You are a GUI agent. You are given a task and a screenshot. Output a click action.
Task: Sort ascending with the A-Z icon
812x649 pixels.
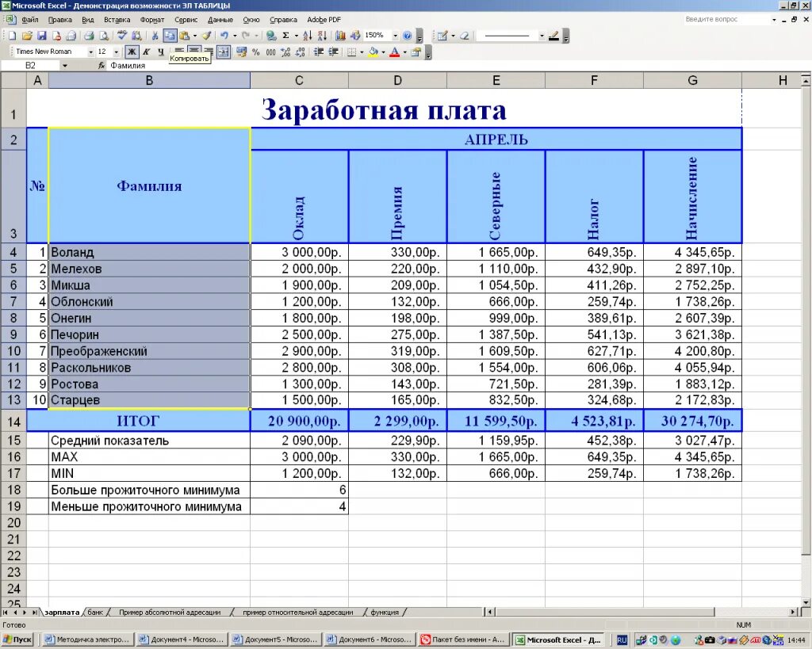click(x=307, y=36)
